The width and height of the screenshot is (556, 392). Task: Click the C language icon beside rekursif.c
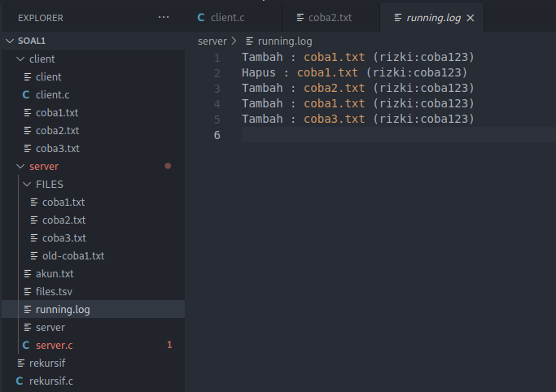click(20, 381)
